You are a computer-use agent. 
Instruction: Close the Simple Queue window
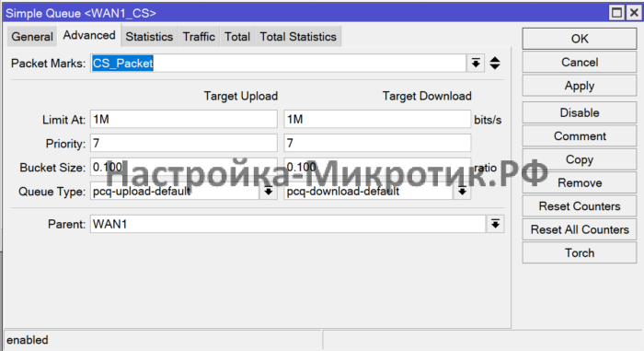coord(634,13)
